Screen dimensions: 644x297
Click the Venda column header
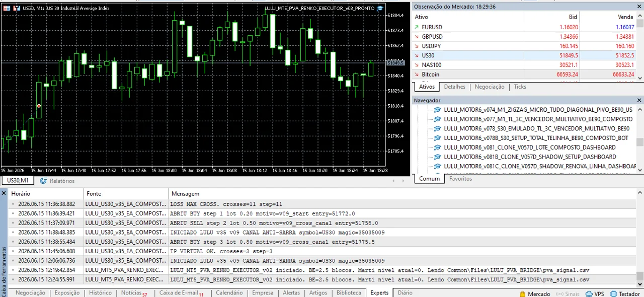coord(608,17)
